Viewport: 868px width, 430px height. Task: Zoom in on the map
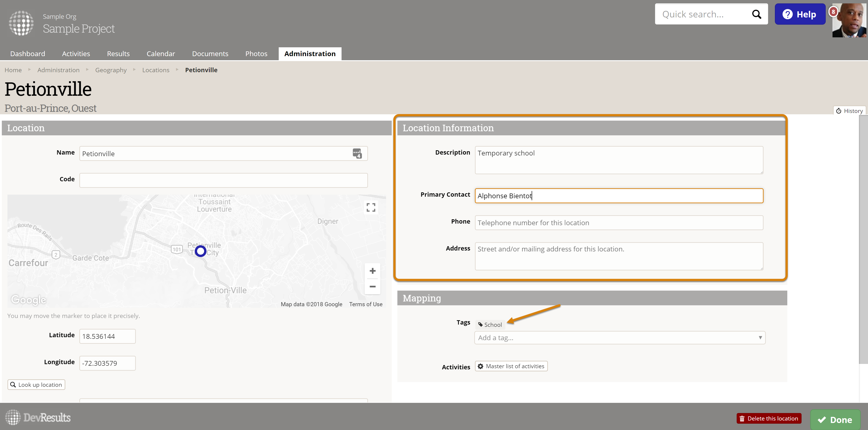point(372,271)
